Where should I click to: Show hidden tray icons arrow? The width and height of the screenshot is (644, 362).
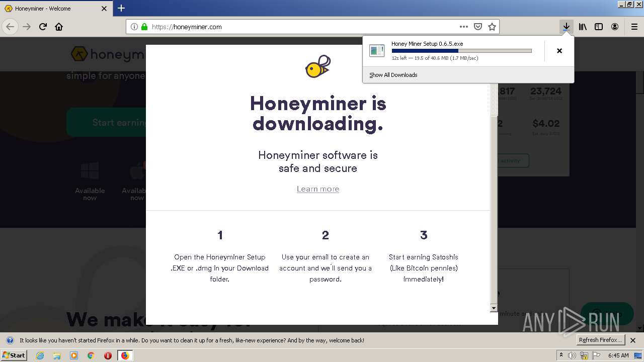click(561, 355)
